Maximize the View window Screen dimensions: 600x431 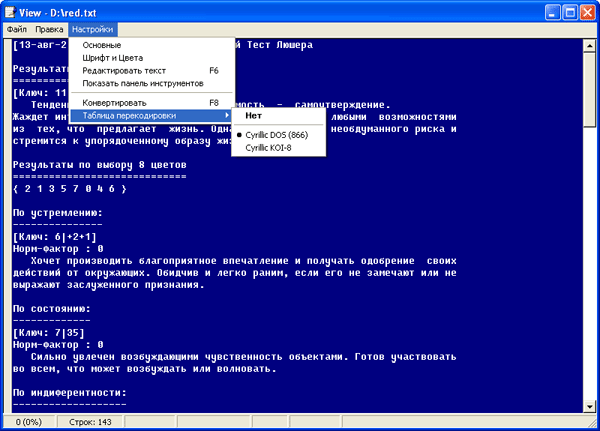(x=570, y=13)
